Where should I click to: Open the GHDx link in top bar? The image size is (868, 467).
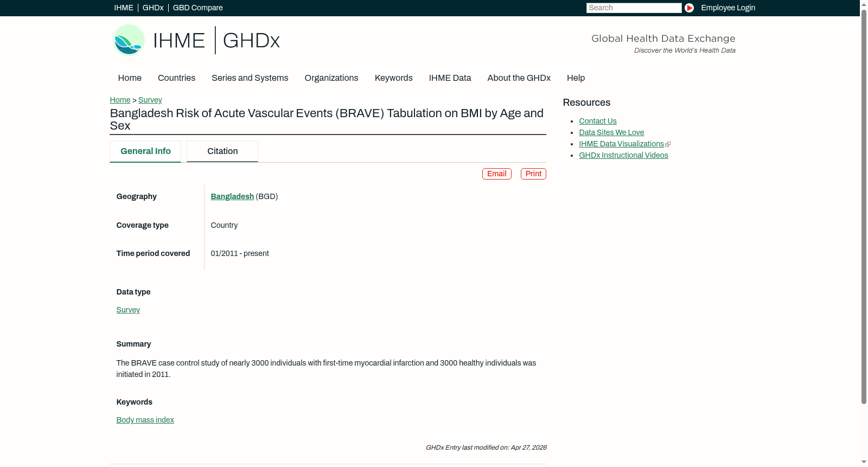click(x=153, y=8)
